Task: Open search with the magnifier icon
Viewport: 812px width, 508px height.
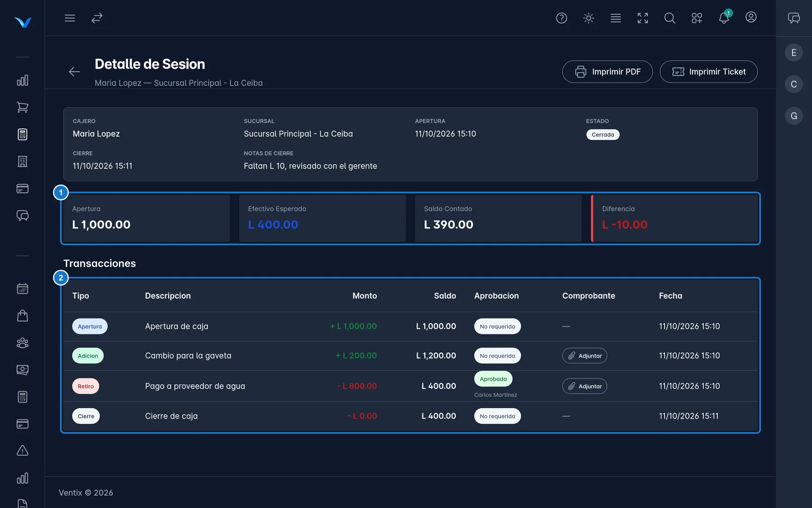Action: click(x=670, y=18)
